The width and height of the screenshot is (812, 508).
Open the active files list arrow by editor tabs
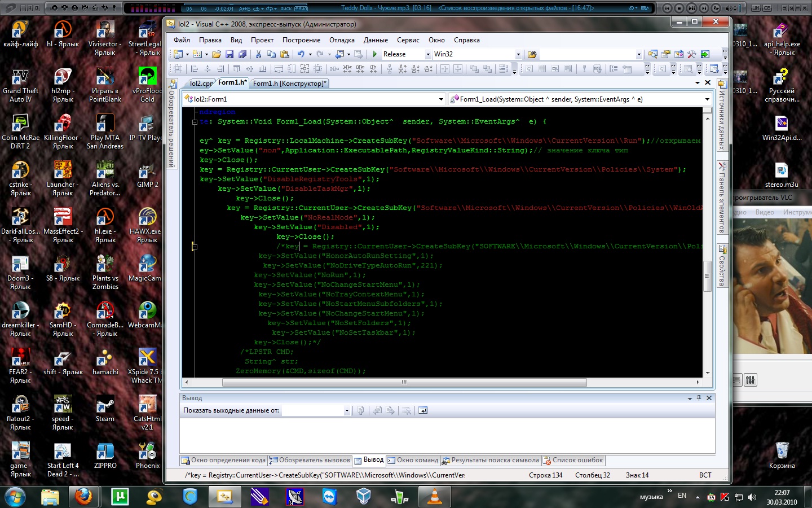click(x=698, y=82)
